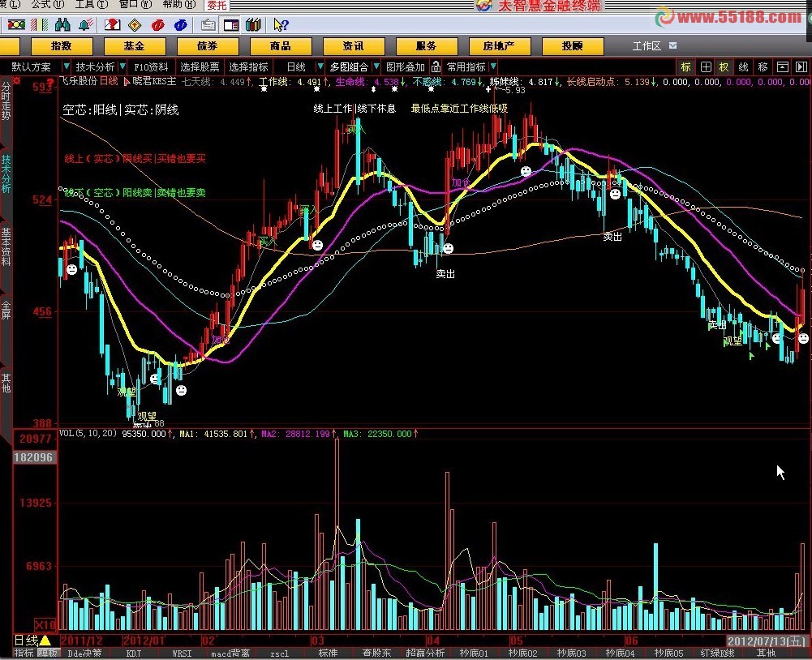The height and width of the screenshot is (660, 812).
Task: Switch to the 抄底01 tab
Action: 473,654
